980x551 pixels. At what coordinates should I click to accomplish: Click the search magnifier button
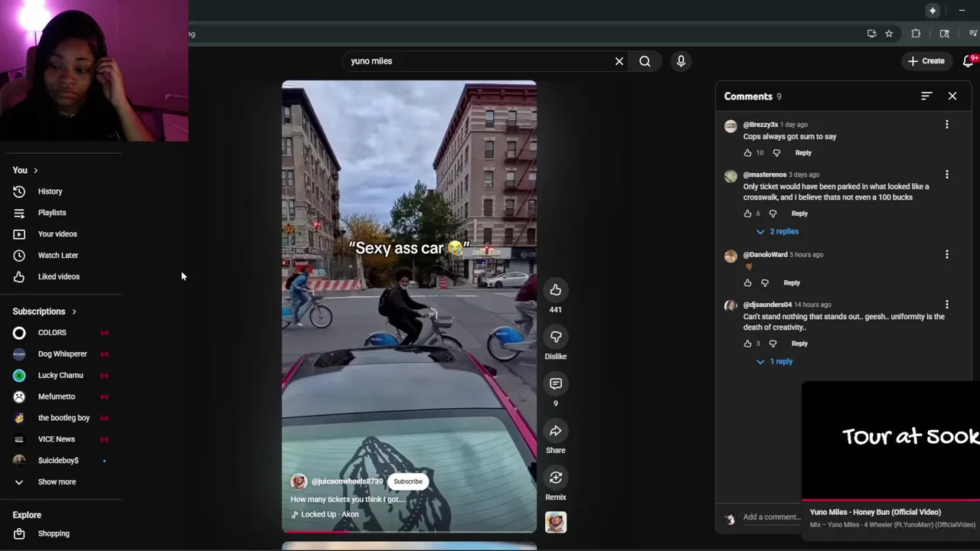coord(645,61)
